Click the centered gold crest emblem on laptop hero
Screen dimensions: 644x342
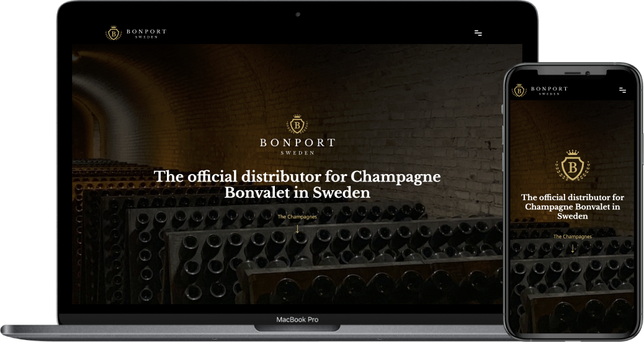(297, 125)
